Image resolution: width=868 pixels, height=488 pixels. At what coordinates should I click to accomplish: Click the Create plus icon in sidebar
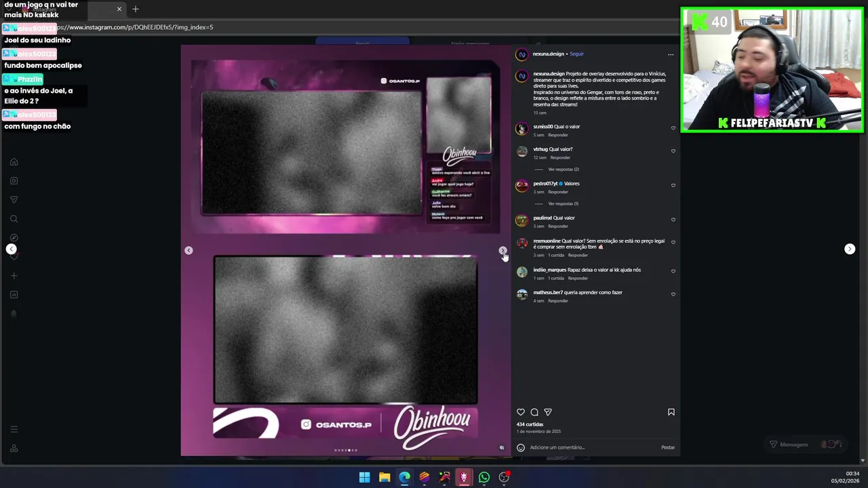click(14, 276)
